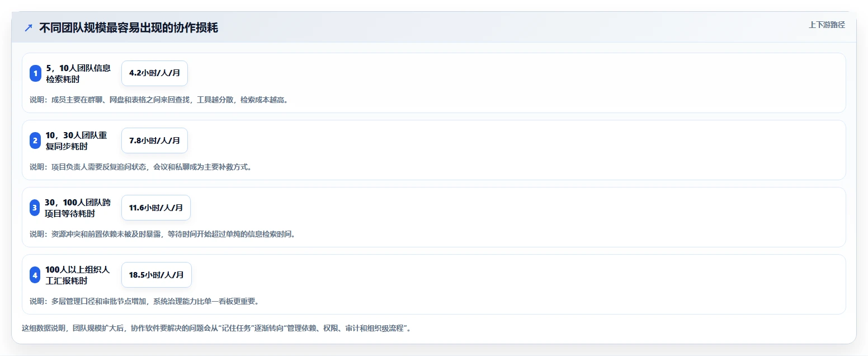Click the title 不同团队规模最容易出现的协作损耗
868x356 pixels.
129,27
